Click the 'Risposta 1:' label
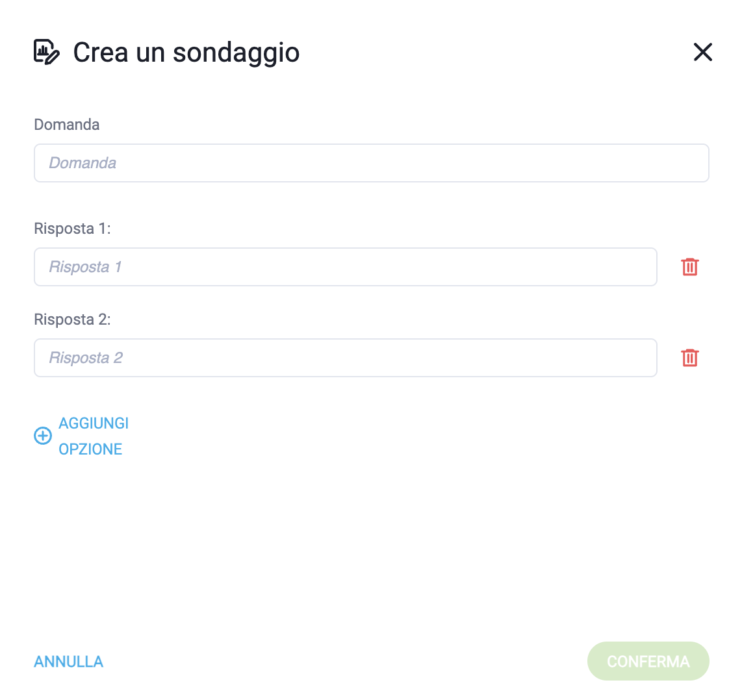The image size is (742, 700). click(x=72, y=229)
